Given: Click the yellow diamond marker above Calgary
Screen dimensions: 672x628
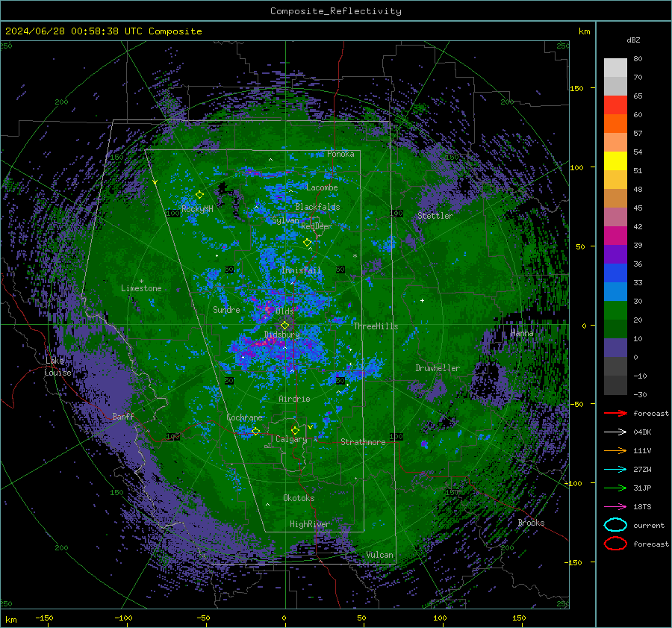Looking at the screenshot, I should click(295, 430).
